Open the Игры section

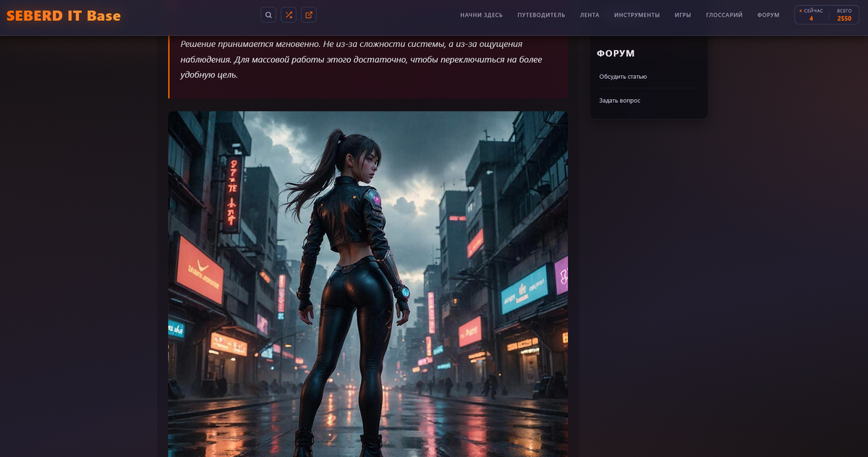tap(683, 15)
